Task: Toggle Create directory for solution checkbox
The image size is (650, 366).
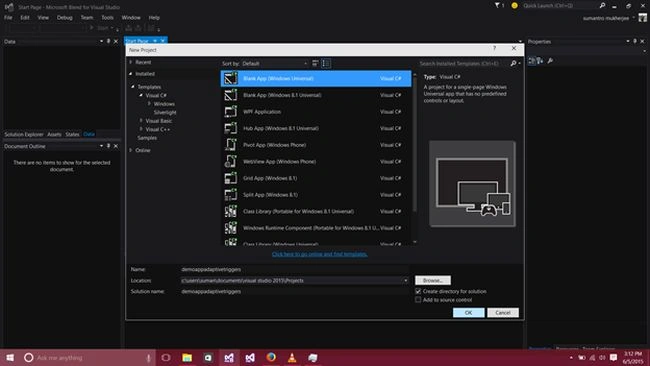Action: 418,291
